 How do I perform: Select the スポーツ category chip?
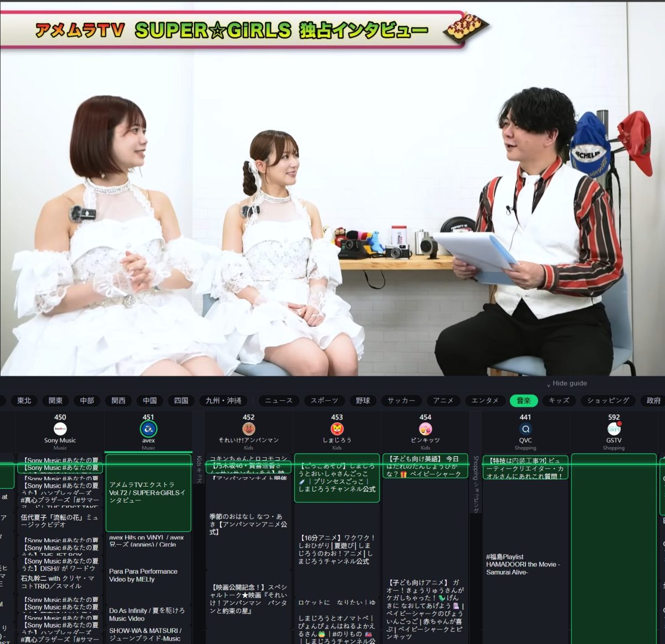[324, 400]
